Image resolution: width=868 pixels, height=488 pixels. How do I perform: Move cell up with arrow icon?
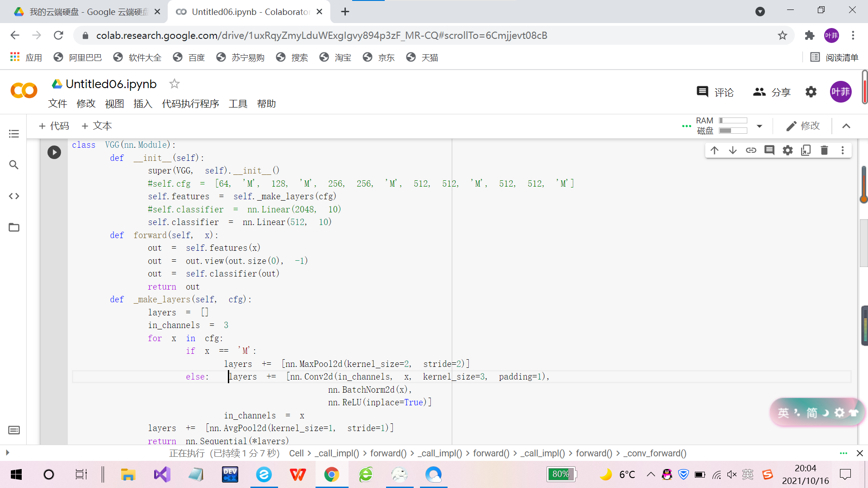(714, 150)
